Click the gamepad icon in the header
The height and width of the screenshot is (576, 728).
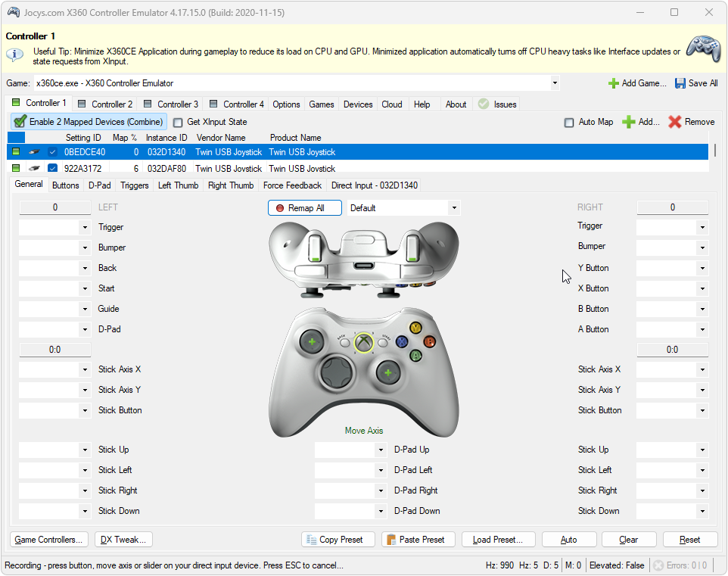(703, 48)
